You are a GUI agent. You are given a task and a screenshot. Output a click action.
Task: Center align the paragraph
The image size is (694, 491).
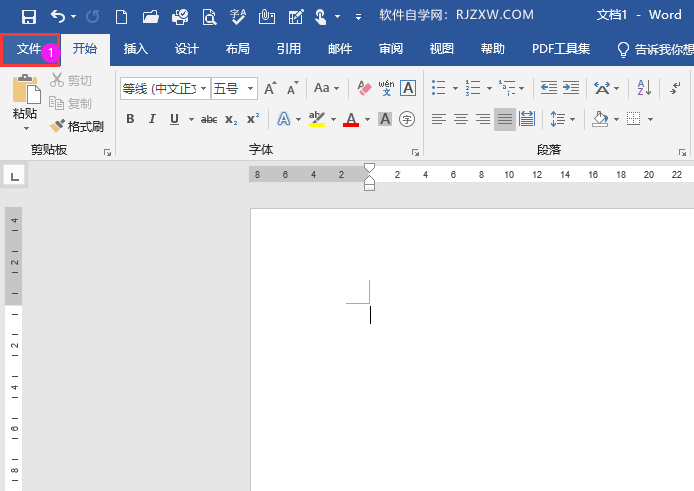[x=461, y=119]
